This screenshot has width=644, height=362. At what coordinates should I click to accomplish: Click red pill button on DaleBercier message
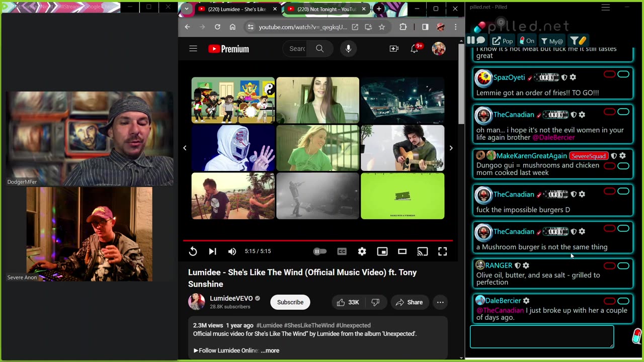pyautogui.click(x=609, y=301)
